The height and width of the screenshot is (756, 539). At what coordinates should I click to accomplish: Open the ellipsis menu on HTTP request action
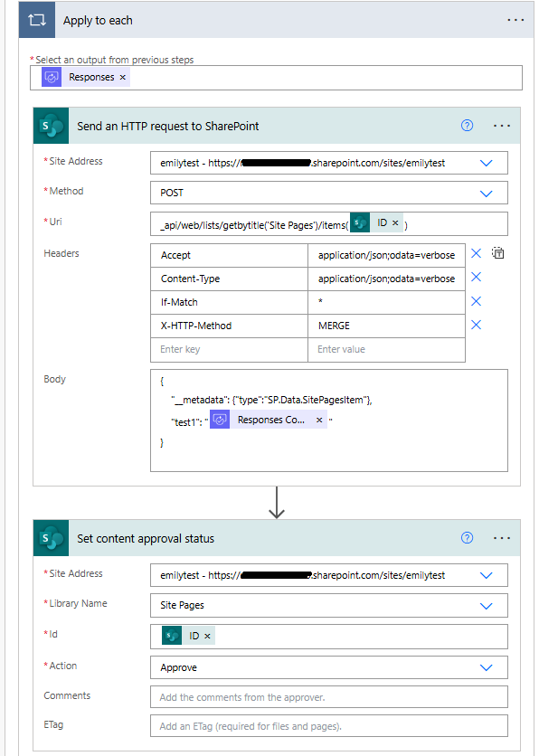pyautogui.click(x=502, y=126)
